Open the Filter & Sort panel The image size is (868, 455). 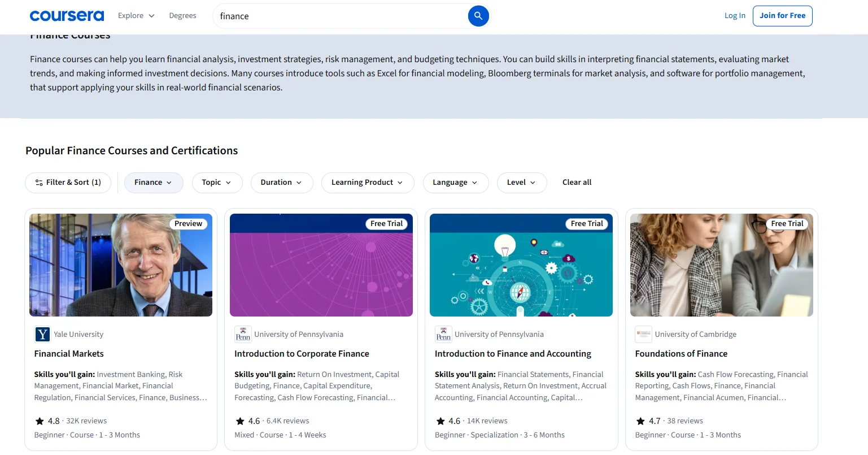(x=68, y=183)
